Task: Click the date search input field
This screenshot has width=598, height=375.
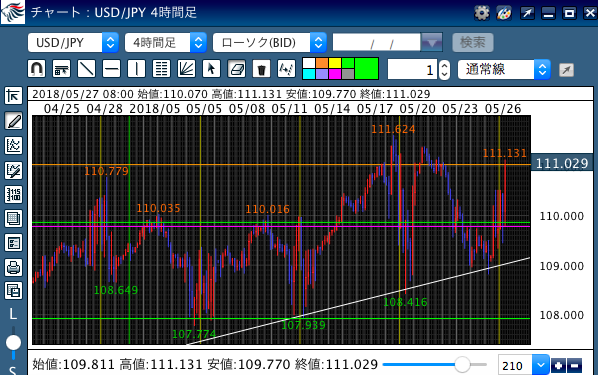Action: 377,42
